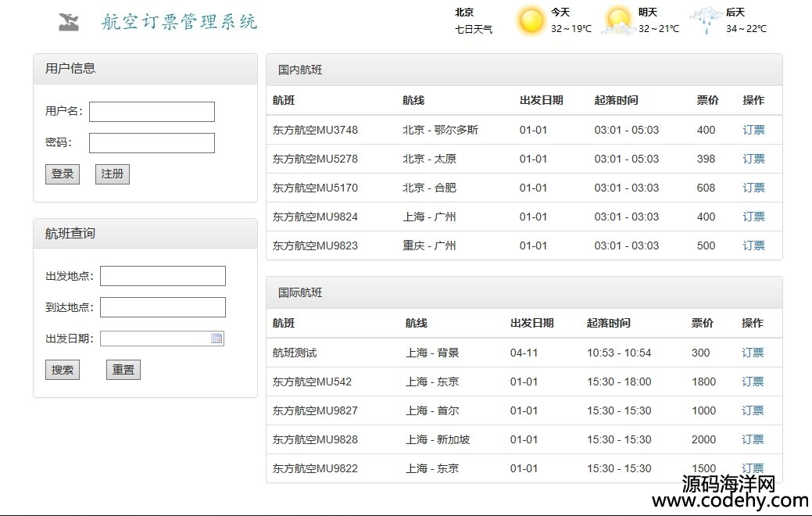Select the 北京 - 太原 route cell
812x516 pixels.
tap(429, 159)
